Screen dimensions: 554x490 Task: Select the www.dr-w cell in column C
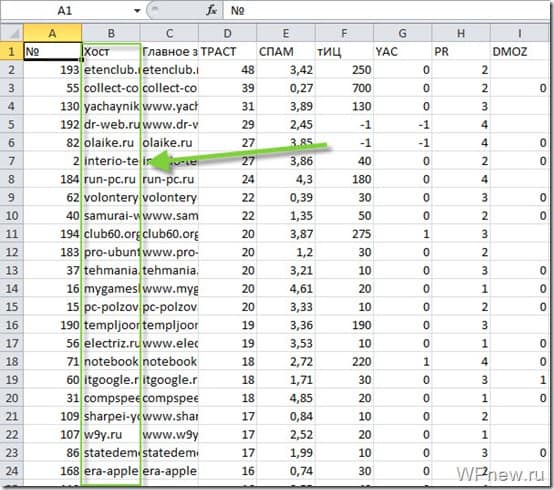pos(169,125)
